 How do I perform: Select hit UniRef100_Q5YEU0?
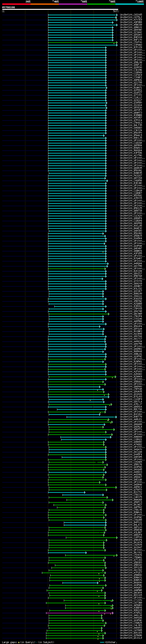pyautogui.click(x=131, y=108)
